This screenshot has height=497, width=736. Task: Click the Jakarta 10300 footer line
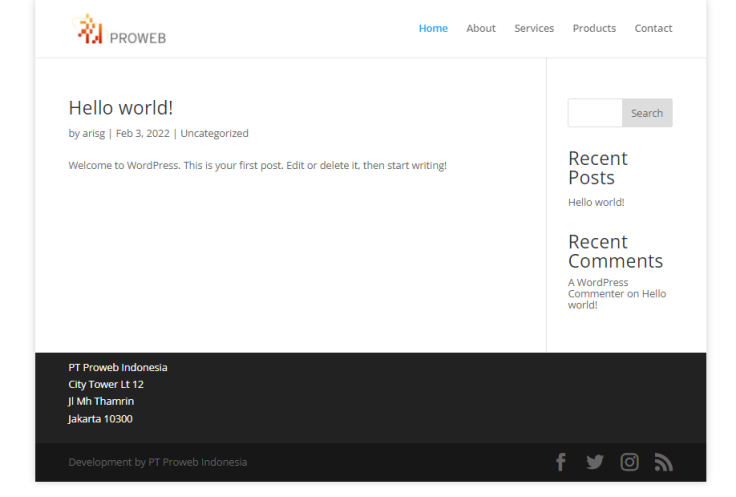pyautogui.click(x=100, y=419)
